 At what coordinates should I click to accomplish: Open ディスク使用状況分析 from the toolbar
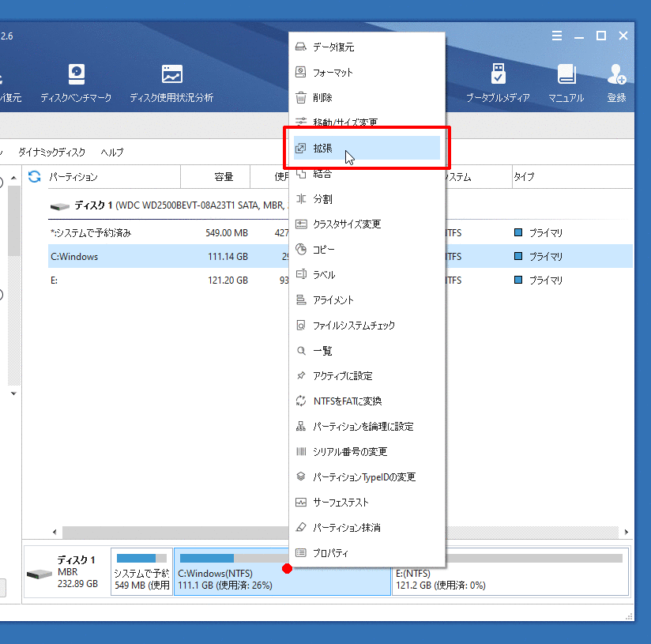171,84
